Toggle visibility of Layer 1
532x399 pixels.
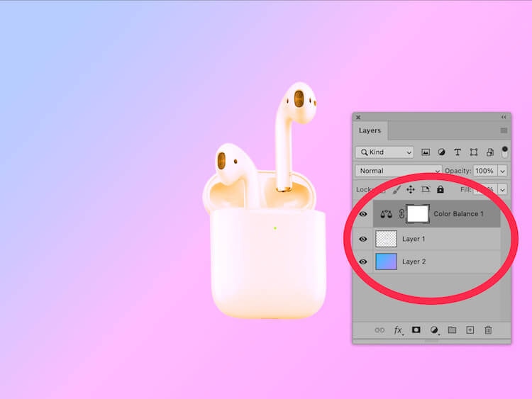click(x=363, y=239)
